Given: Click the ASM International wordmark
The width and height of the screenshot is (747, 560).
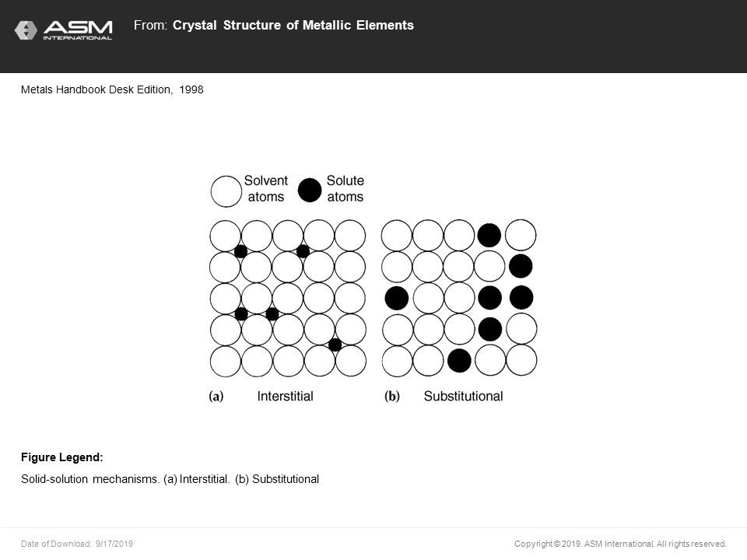Looking at the screenshot, I should 78,30.
